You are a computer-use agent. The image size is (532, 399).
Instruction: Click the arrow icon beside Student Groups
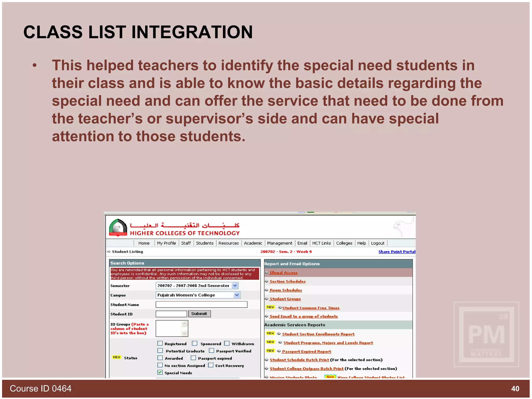coord(267,299)
